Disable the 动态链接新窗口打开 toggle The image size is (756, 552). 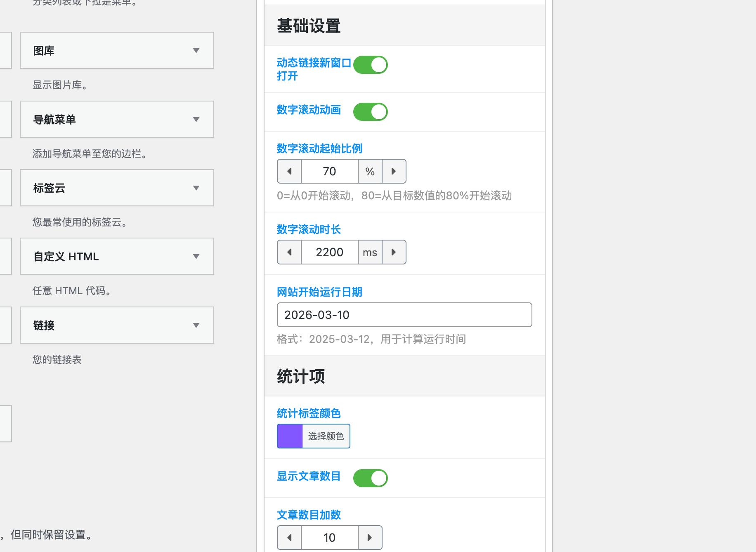(x=370, y=65)
